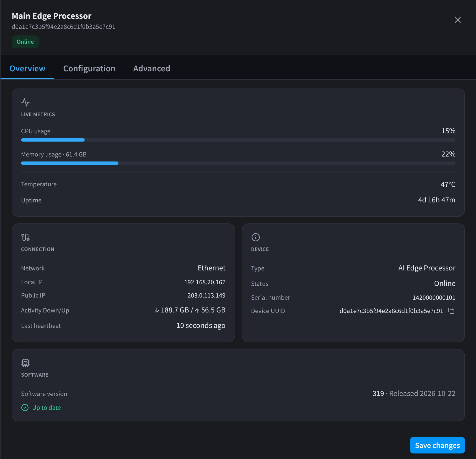Click the LIVE METRICS section heading
The height and width of the screenshot is (459, 476).
point(38,114)
